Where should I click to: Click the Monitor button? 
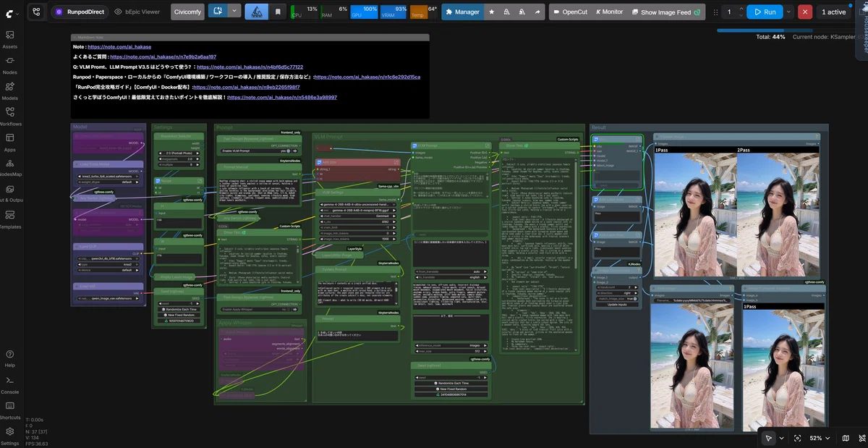609,12
